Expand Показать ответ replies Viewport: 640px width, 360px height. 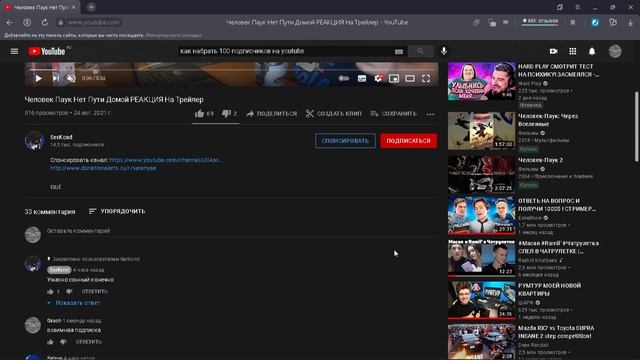tap(74, 303)
